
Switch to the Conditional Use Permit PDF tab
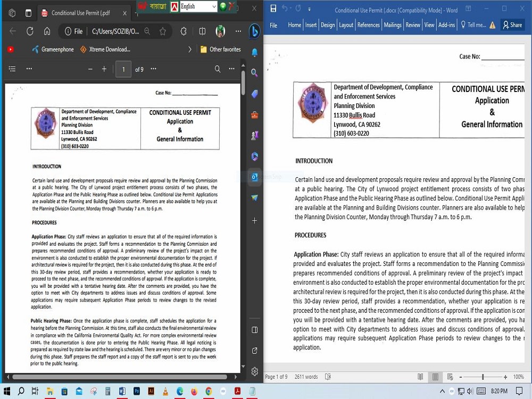[80, 13]
